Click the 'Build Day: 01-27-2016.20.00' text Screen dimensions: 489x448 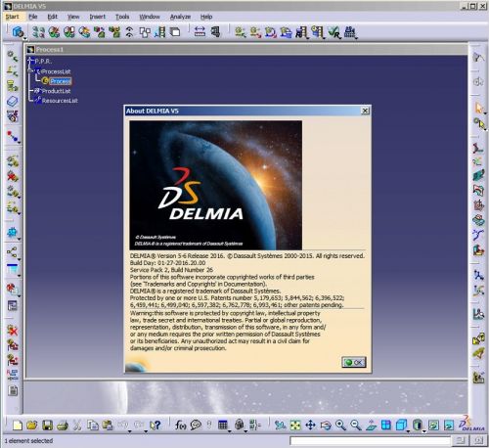pos(167,263)
